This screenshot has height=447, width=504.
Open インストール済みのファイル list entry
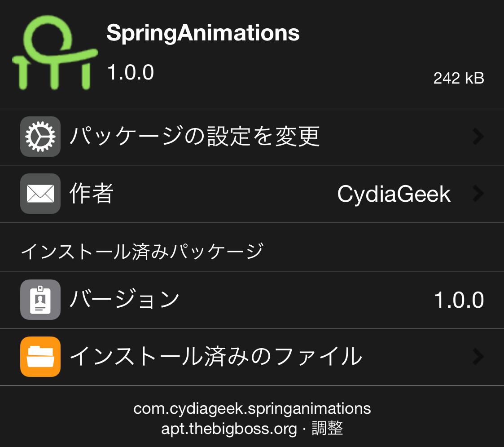(x=215, y=357)
